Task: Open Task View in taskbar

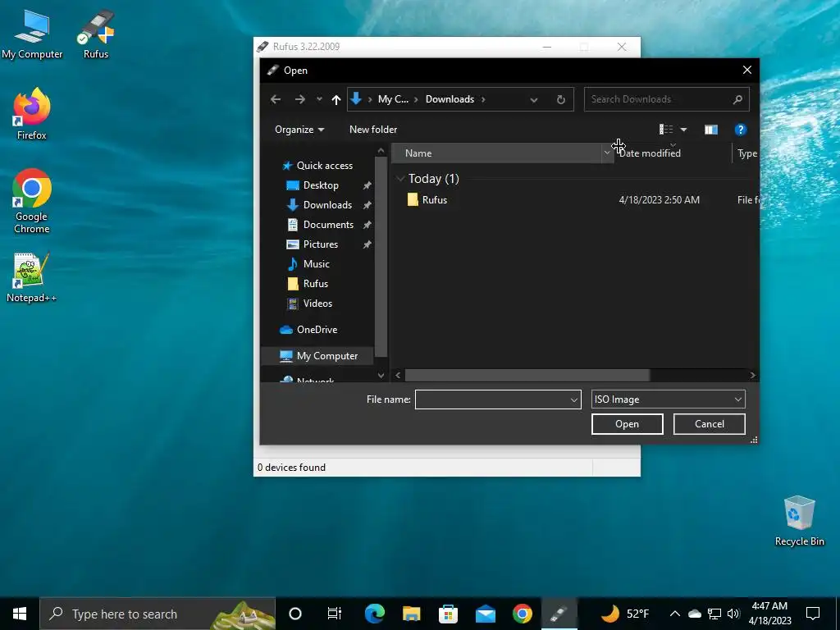Action: [x=335, y=614]
